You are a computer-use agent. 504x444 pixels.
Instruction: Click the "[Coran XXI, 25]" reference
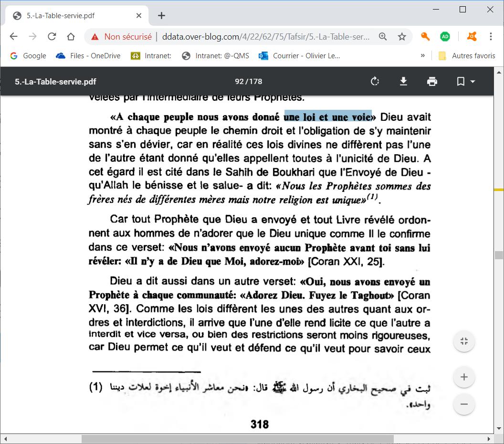point(346,261)
